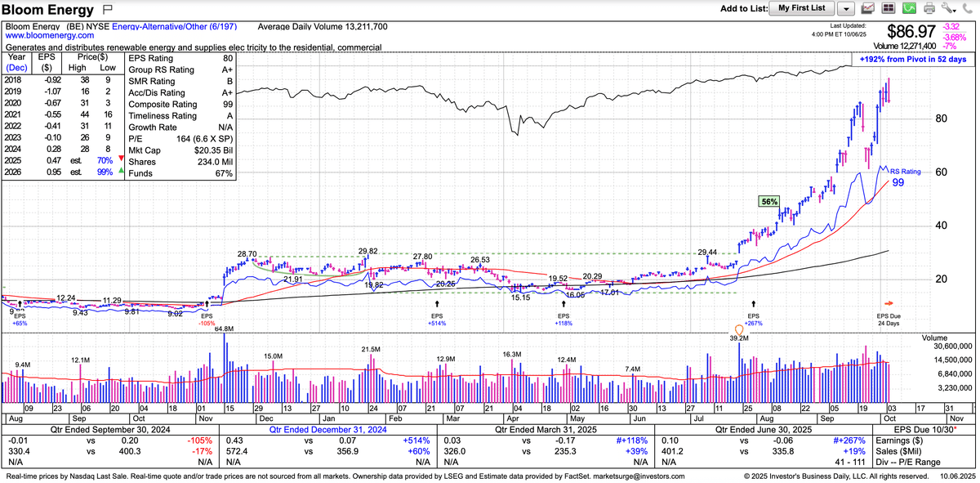The width and height of the screenshot is (980, 483).
Task: Open the chart view icon in toolbar
Action: coord(868,9)
